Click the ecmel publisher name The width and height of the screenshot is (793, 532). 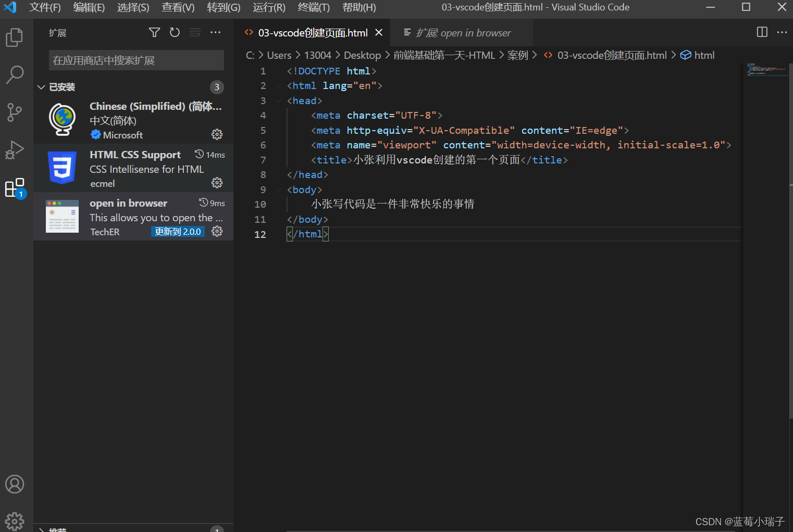click(103, 183)
